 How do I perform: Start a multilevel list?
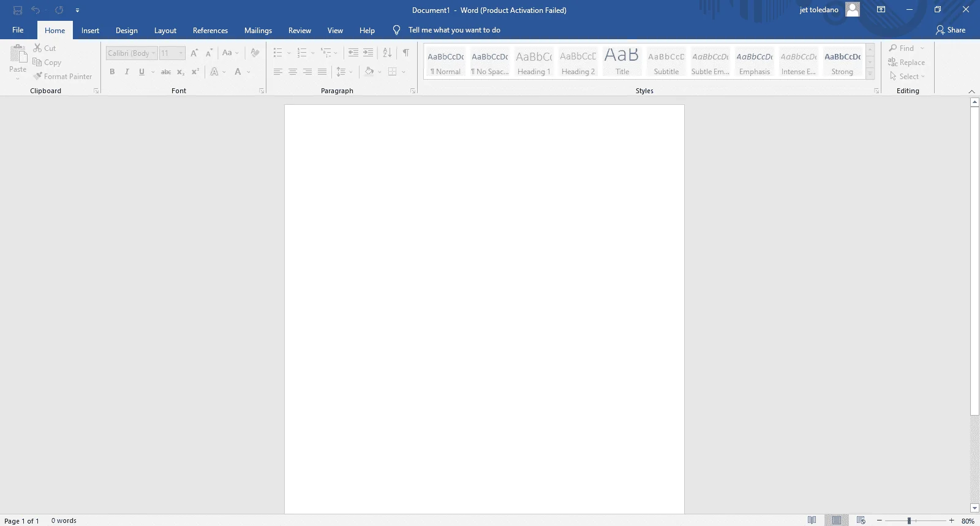pos(326,53)
